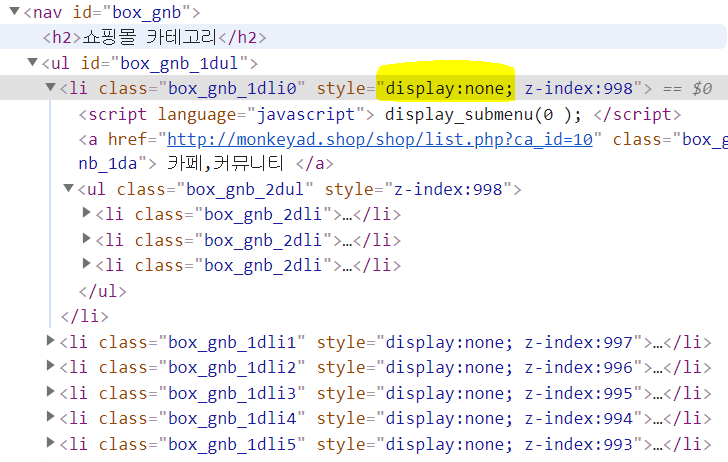728x462 pixels.
Task: Click the z-index:994 style value
Action: (x=579, y=419)
